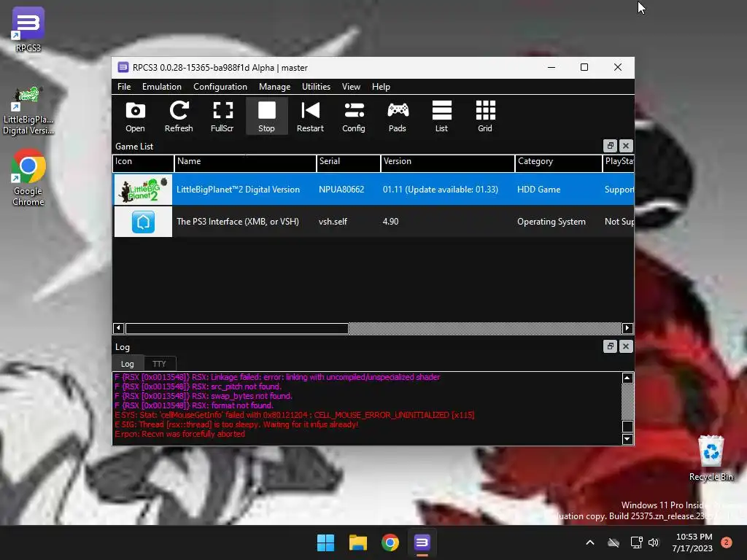Click the LittleBigPlanet 2 game thumbnail
The image size is (747, 560).
click(x=143, y=190)
